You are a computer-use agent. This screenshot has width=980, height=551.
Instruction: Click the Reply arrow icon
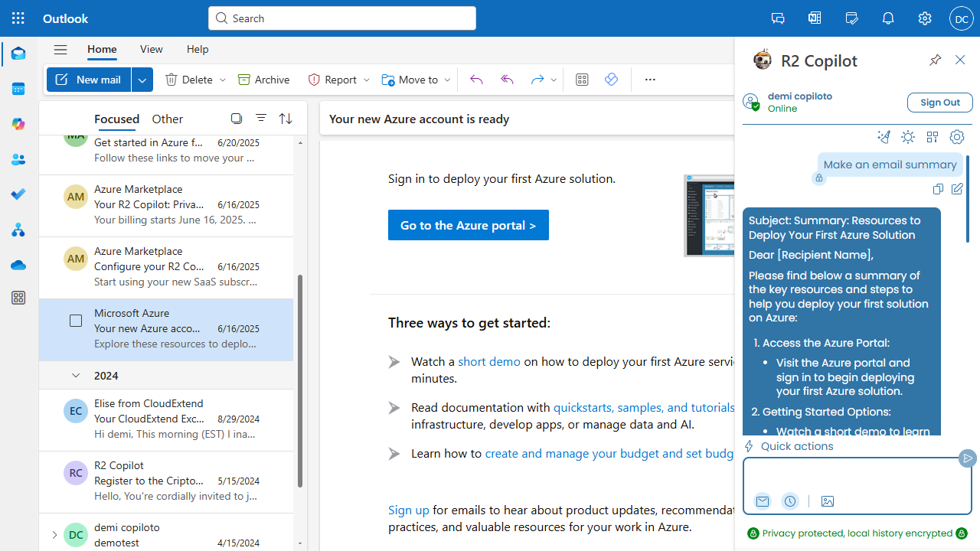coord(476,80)
